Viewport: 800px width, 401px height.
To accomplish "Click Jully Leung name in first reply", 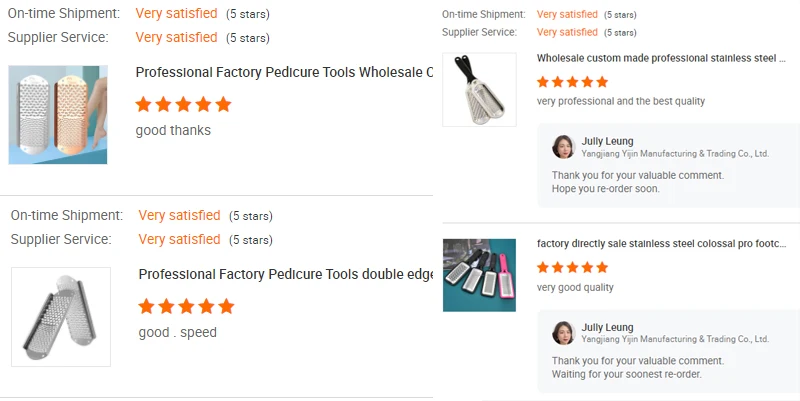I will [606, 141].
